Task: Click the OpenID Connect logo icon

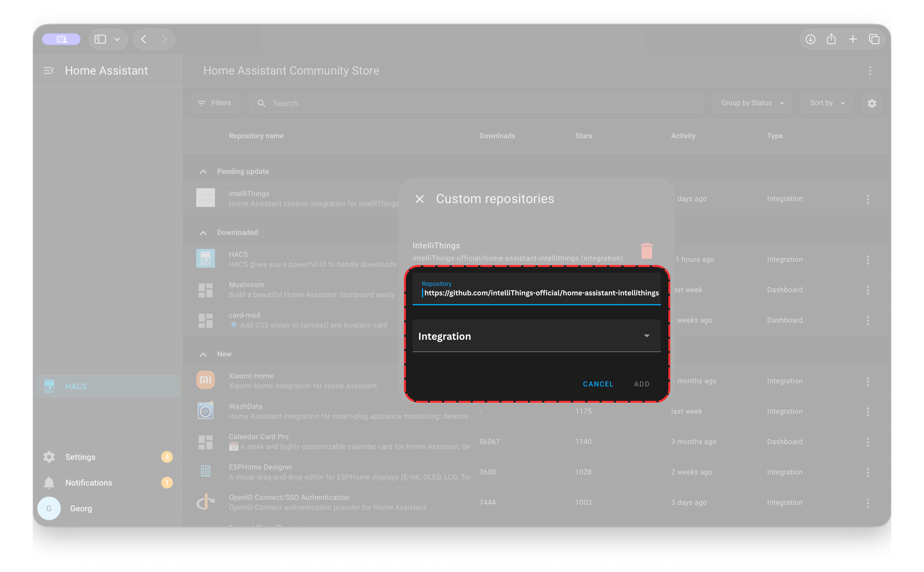Action: (205, 502)
